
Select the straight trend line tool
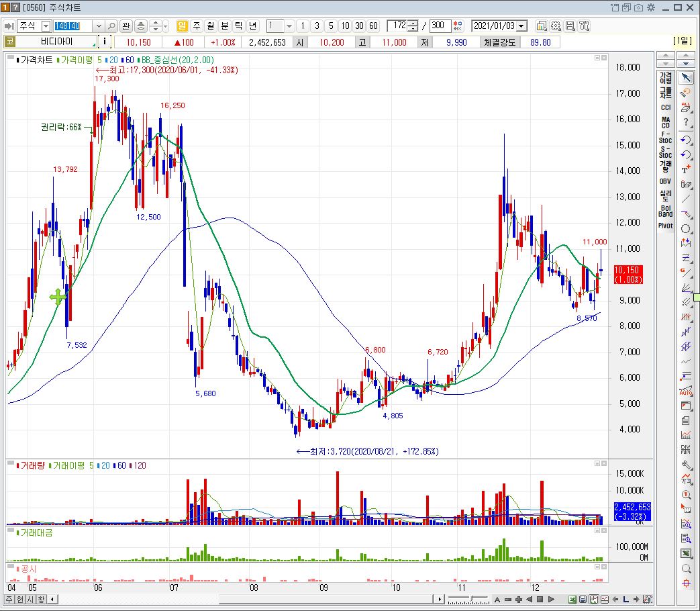(686, 199)
